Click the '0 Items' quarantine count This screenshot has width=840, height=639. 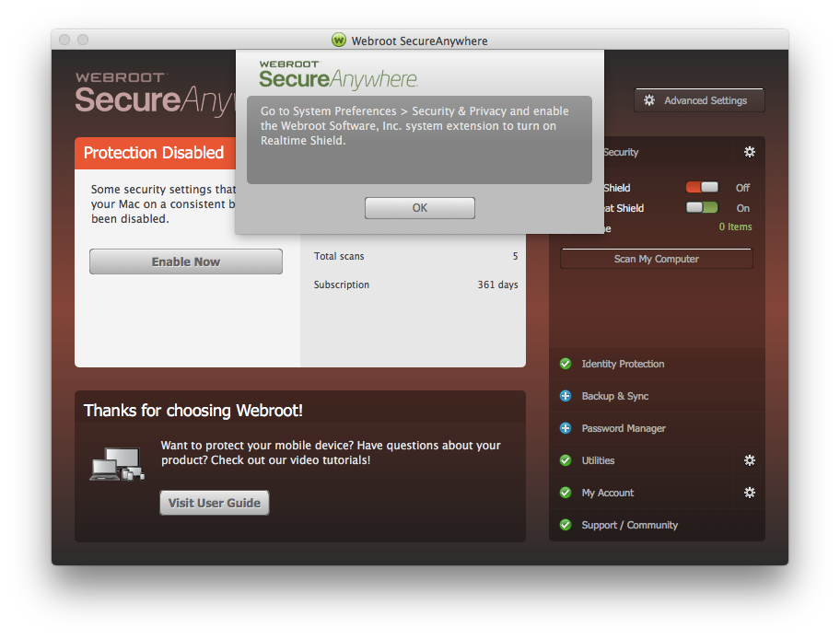click(x=735, y=227)
